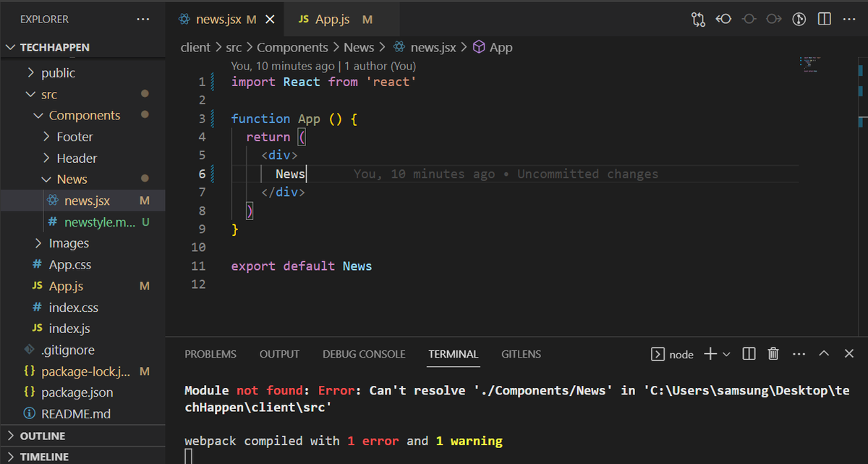Close the bottom panel
This screenshot has width=868, height=464.
coord(849,354)
